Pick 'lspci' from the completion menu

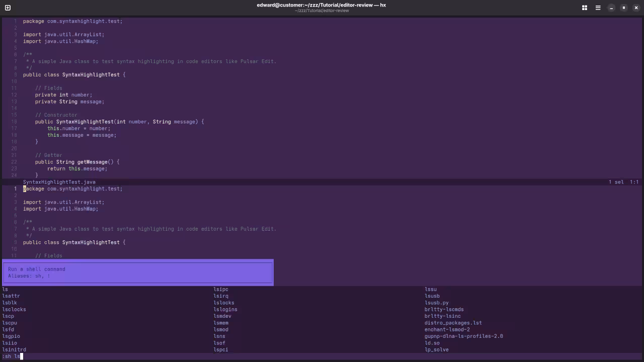point(221,349)
